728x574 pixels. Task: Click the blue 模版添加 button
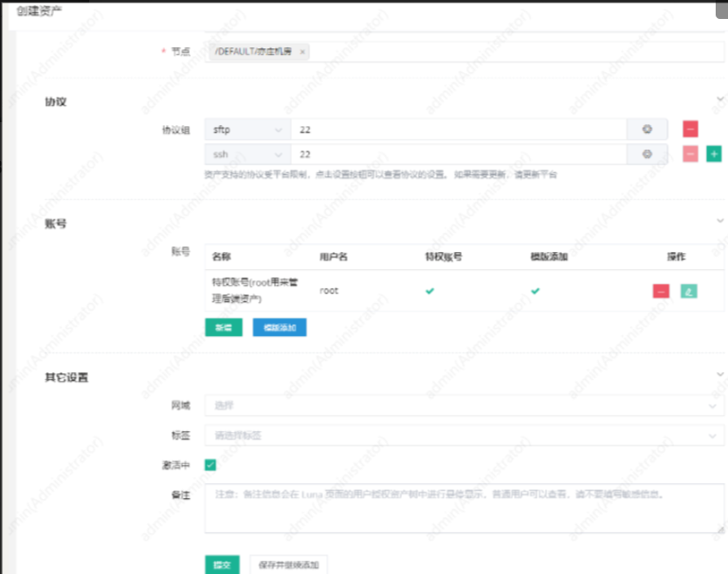click(x=279, y=327)
